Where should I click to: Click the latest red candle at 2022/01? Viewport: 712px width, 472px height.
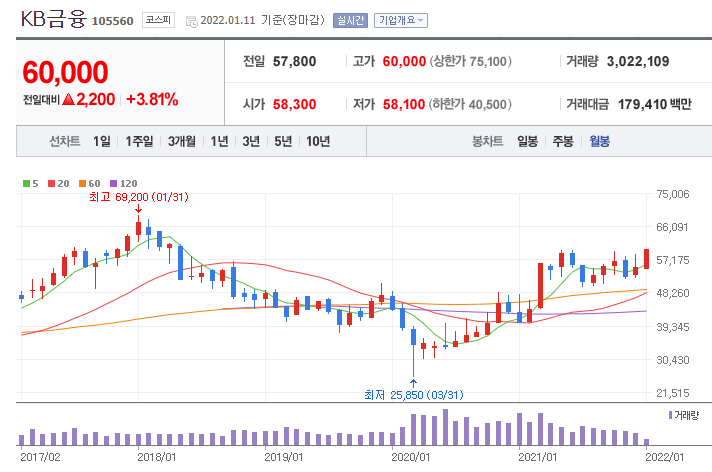[647, 259]
